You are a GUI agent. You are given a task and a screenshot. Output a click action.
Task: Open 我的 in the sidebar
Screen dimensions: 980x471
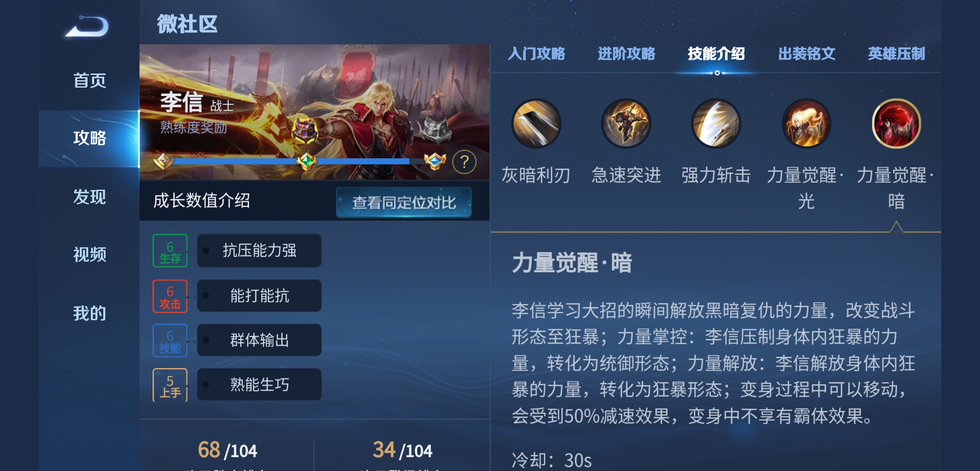[x=89, y=313]
